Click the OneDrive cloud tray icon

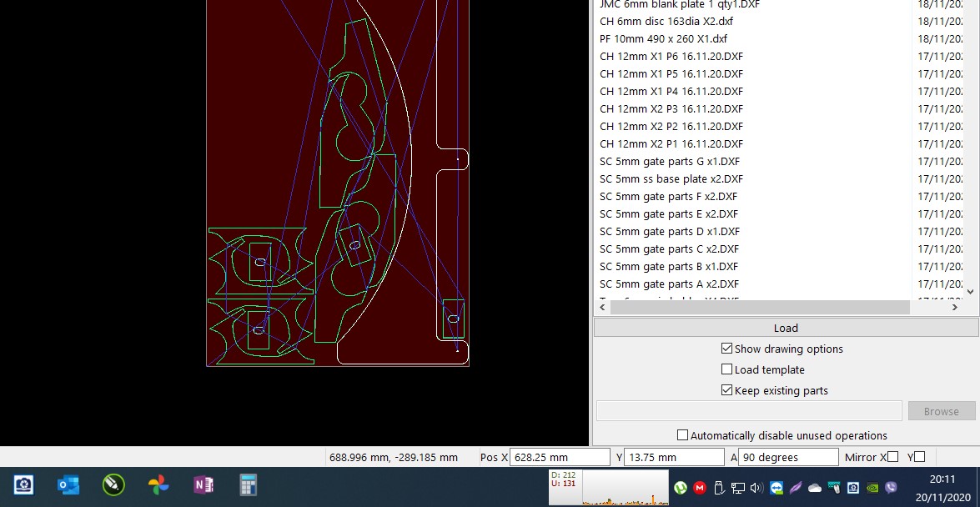[814, 488]
